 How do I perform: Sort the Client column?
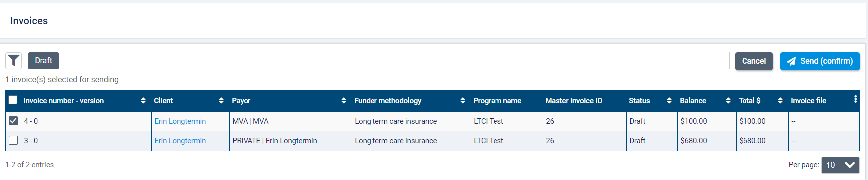coord(221,101)
